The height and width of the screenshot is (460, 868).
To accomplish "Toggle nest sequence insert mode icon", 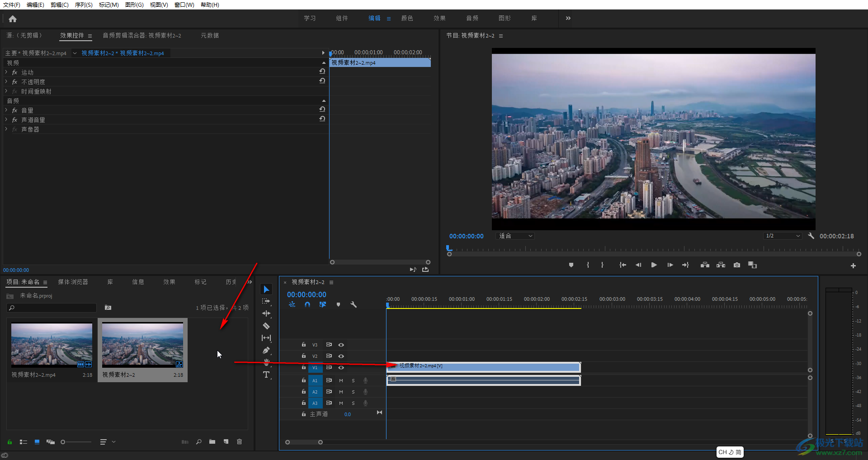I will pyautogui.click(x=292, y=304).
